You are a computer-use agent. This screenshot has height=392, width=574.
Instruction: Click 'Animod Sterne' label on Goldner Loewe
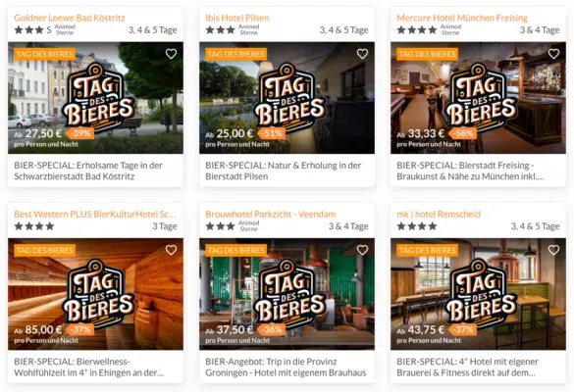point(65,29)
